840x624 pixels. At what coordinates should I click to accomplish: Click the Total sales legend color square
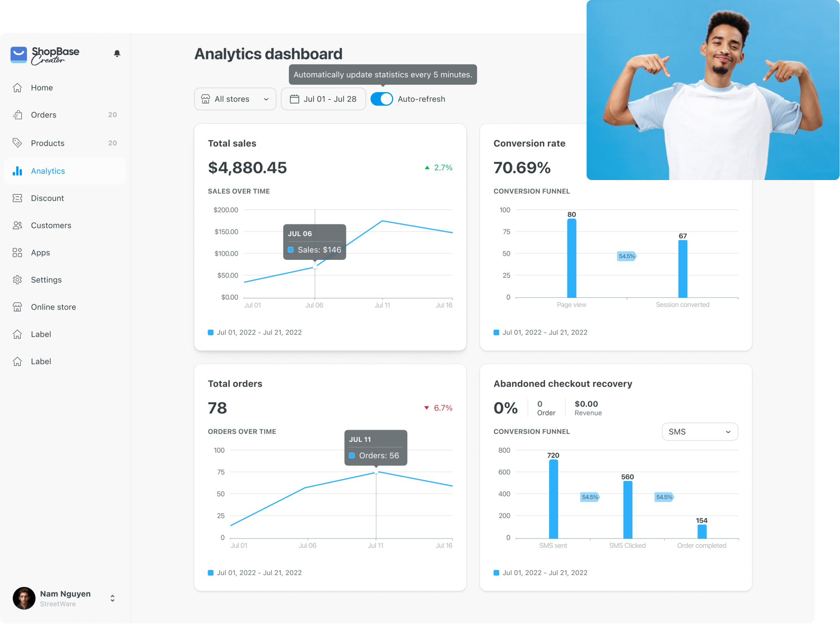click(211, 332)
